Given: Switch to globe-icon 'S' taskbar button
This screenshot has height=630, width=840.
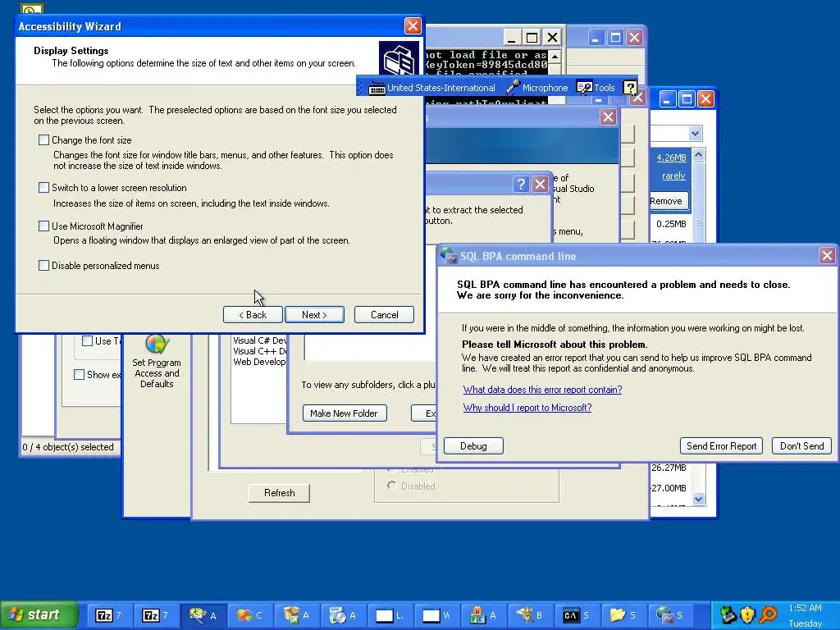Looking at the screenshot, I should tap(669, 615).
